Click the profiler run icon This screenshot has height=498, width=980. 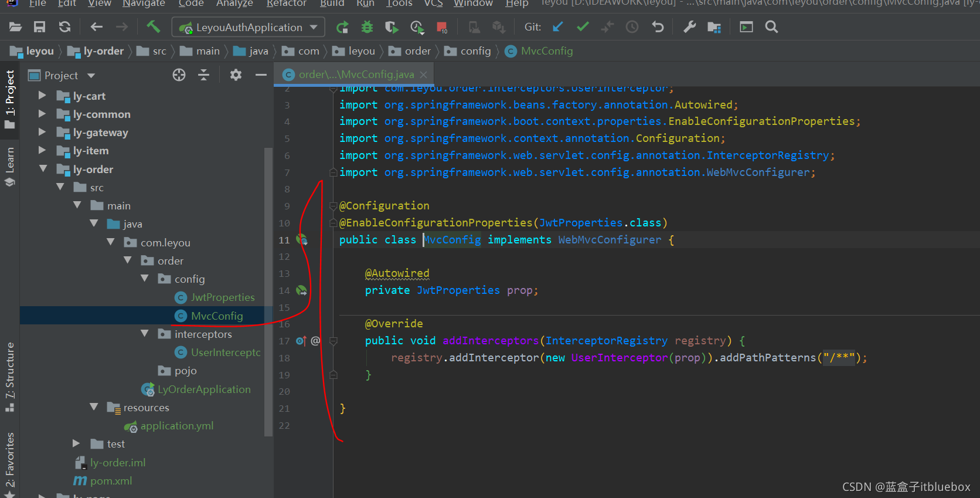(x=417, y=27)
